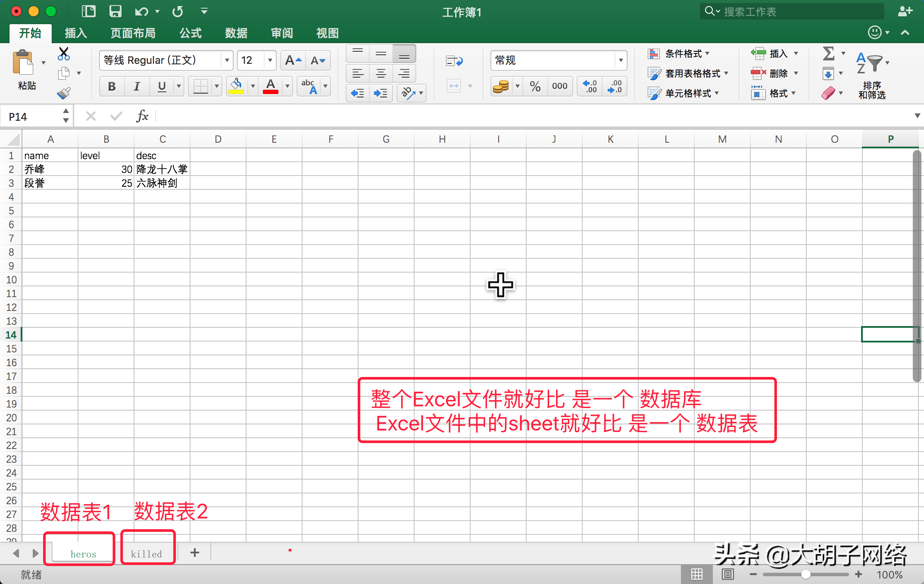Decrease font size with small A
Image resolution: width=924 pixels, height=584 pixels.
(x=318, y=60)
